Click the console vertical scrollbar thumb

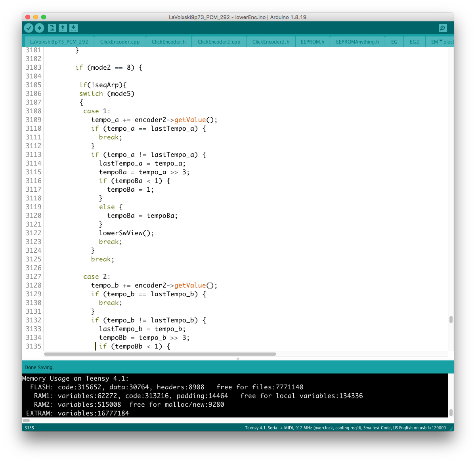[x=451, y=412]
